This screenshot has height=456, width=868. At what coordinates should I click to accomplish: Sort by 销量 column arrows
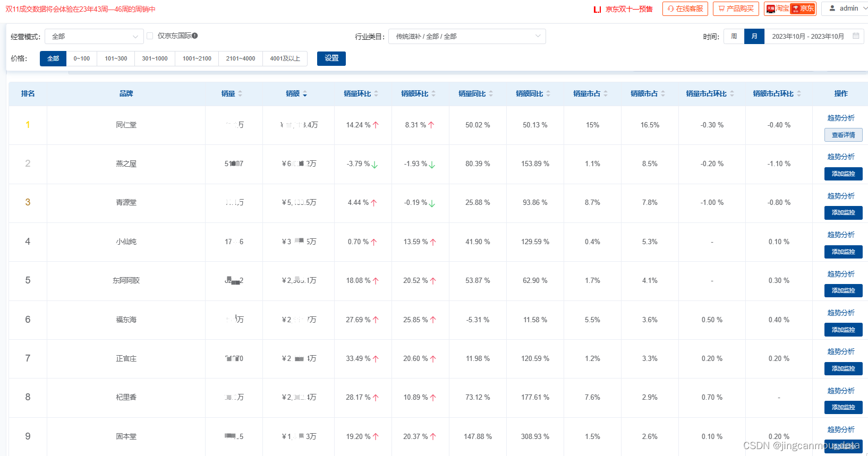240,93
